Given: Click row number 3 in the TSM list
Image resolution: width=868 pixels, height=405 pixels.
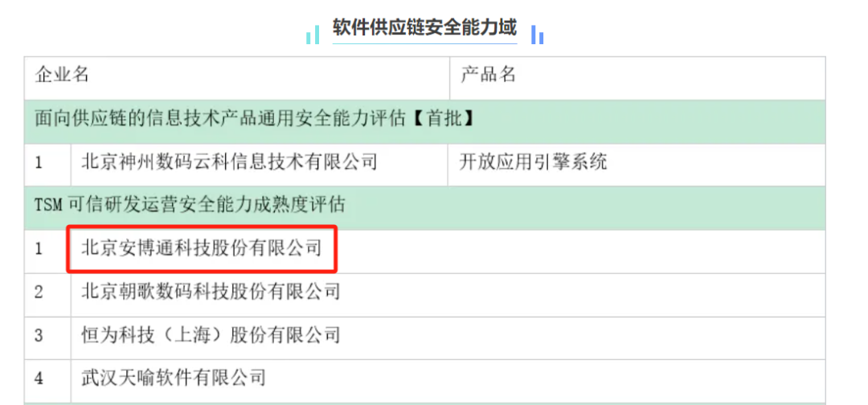Looking at the screenshot, I should pyautogui.click(x=39, y=335).
